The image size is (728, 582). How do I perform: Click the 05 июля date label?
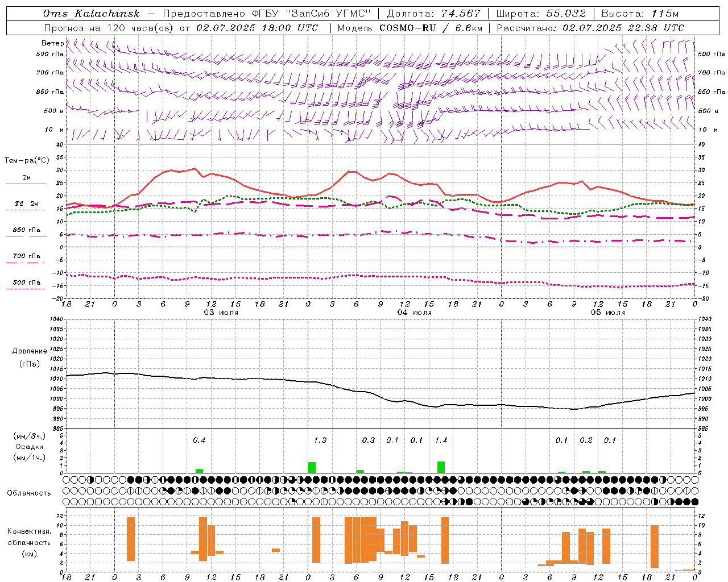coord(607,313)
